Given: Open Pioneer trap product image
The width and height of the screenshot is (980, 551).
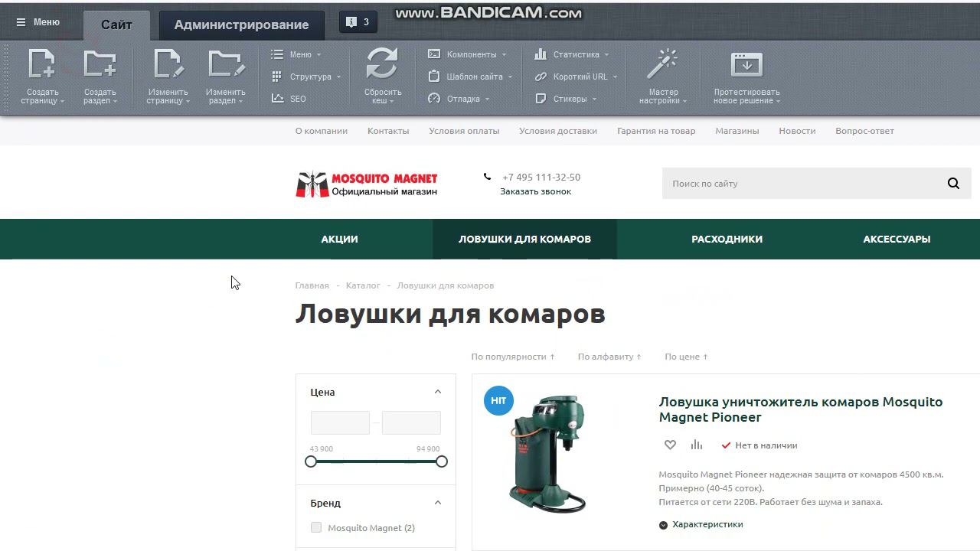Looking at the screenshot, I should pyautogui.click(x=548, y=453).
